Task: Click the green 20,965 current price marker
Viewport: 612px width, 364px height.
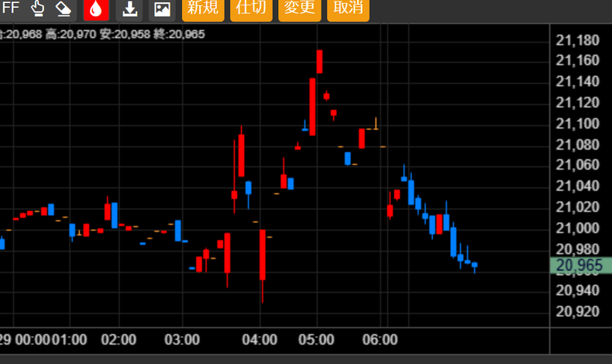Action: tap(580, 266)
